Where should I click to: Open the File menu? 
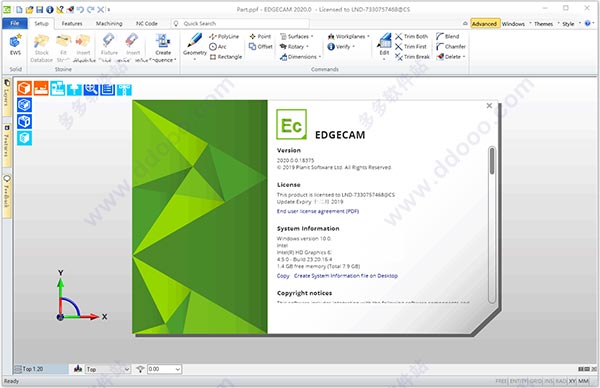click(15, 23)
